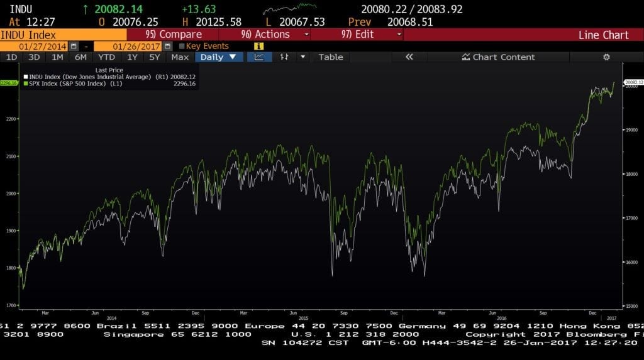This screenshot has height=360, width=644.
Task: Switch to Table view
Action: (x=331, y=57)
